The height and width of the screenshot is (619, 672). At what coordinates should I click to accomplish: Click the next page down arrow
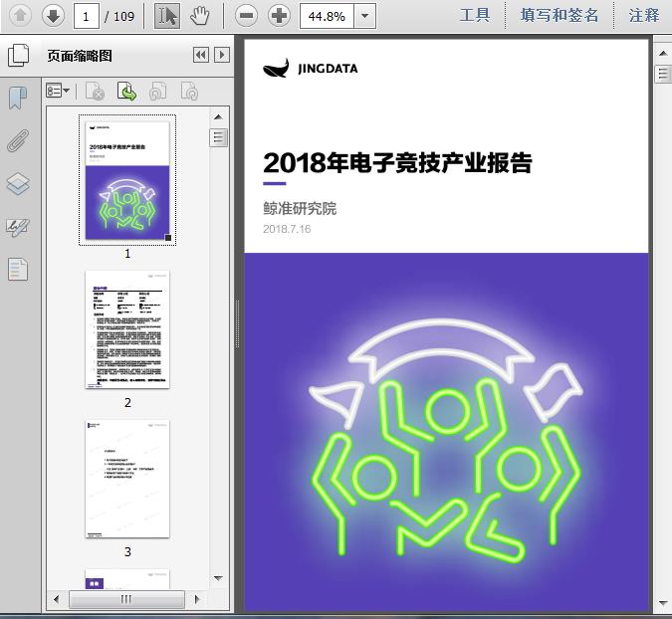coord(52,16)
